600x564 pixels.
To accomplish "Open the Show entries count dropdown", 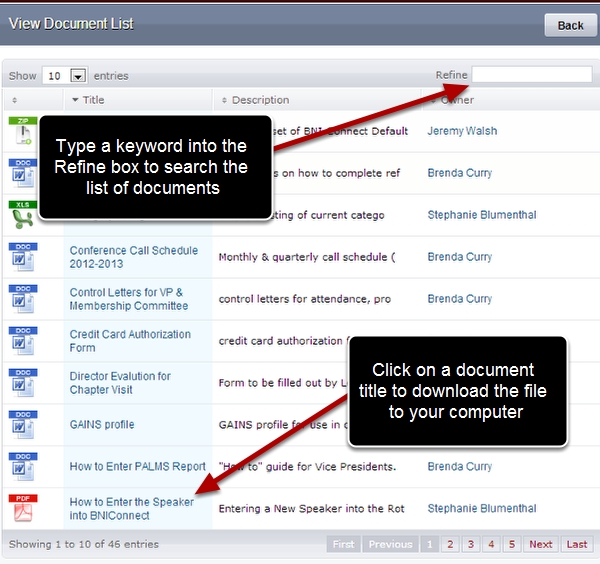I will (x=65, y=76).
